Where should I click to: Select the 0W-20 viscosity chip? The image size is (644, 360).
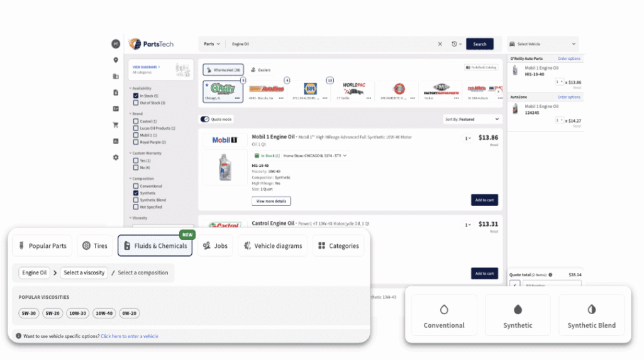click(129, 313)
